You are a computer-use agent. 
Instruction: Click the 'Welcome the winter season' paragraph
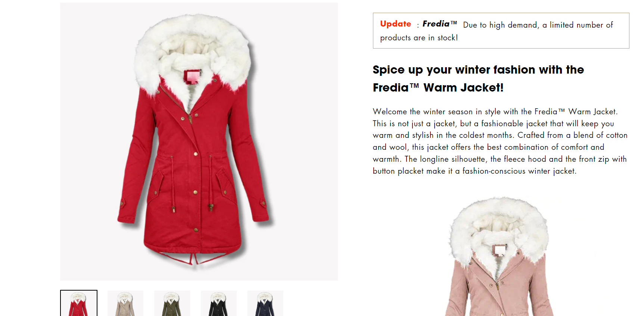[500, 141]
